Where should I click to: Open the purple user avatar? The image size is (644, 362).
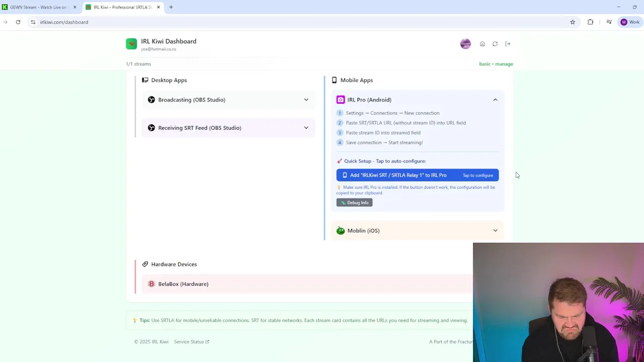coord(465,44)
